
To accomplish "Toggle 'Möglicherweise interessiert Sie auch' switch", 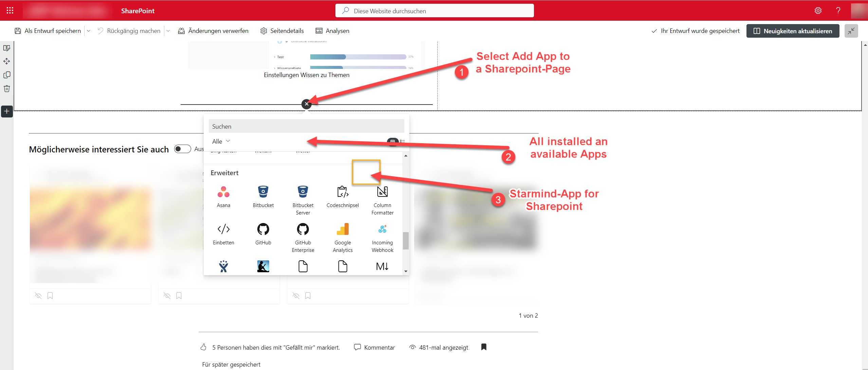I will [183, 149].
